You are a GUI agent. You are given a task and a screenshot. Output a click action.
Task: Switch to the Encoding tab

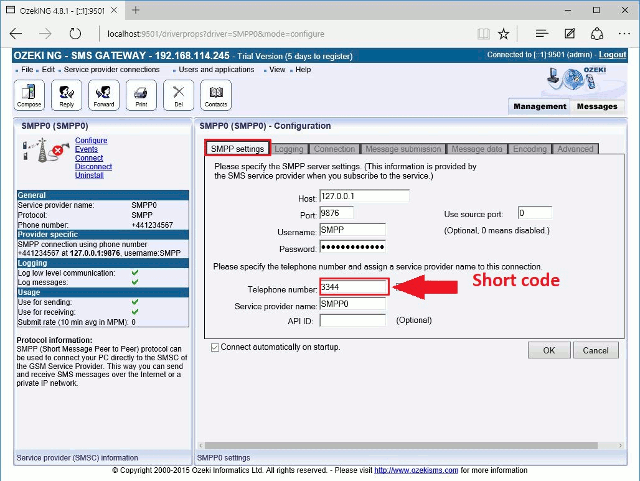[530, 149]
